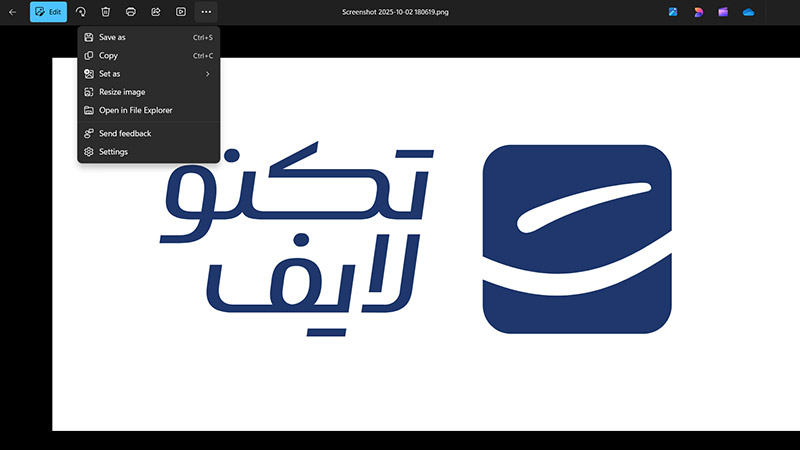Click the back arrow in the top bar
Image resolution: width=800 pixels, height=450 pixels.
[x=12, y=12]
